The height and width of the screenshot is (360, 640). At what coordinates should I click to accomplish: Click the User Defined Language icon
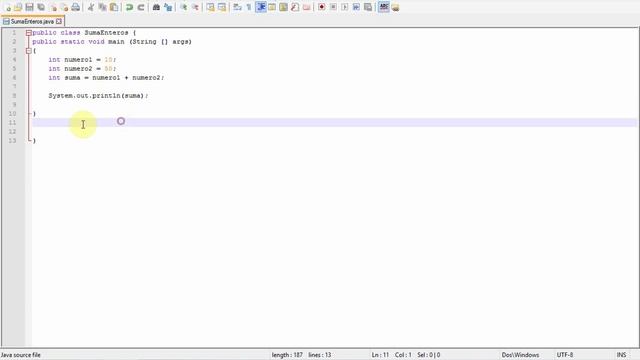(272, 7)
